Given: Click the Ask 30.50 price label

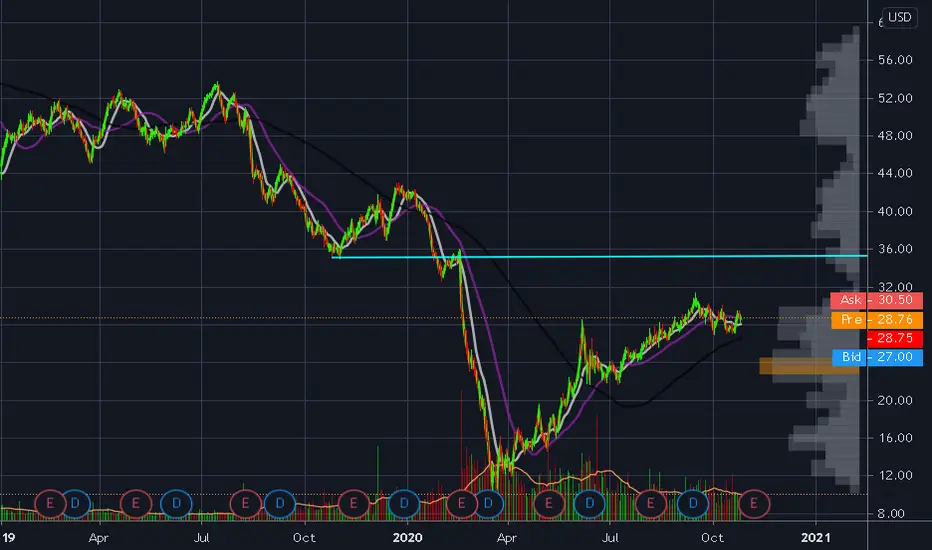Looking at the screenshot, I should (877, 300).
